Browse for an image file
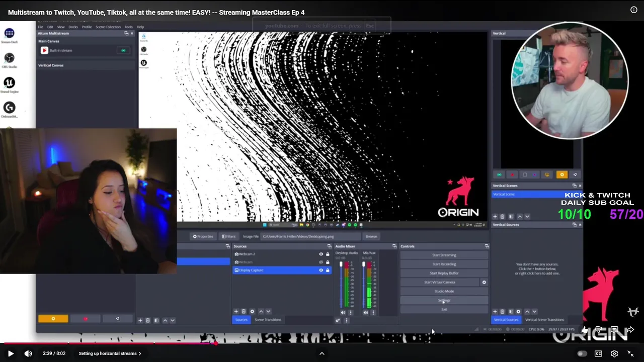 (371, 236)
